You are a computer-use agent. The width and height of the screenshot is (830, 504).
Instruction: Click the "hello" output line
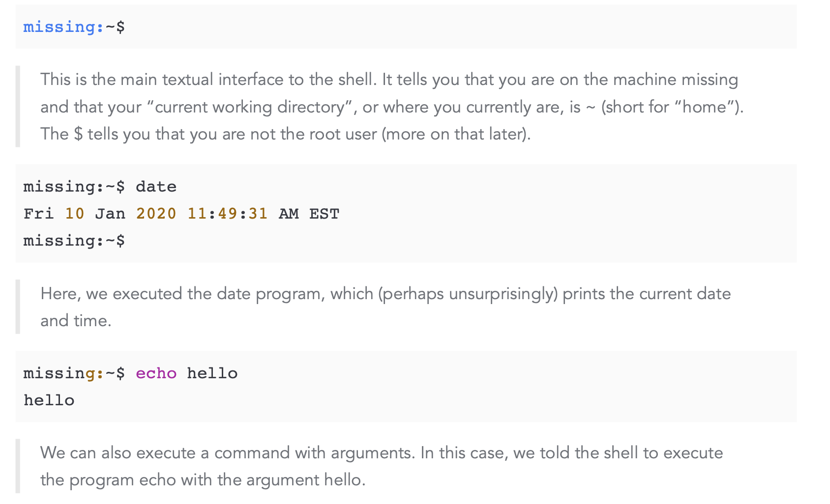(x=49, y=400)
